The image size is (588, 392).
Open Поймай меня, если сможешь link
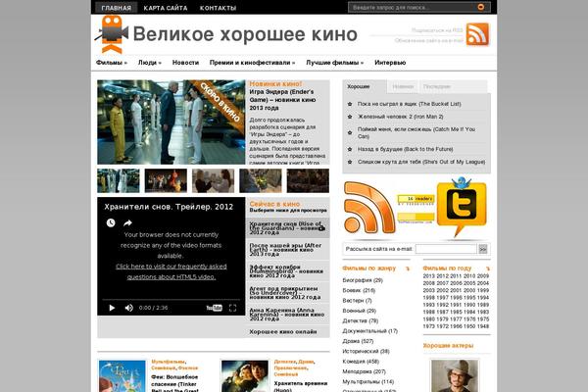pyautogui.click(x=416, y=133)
